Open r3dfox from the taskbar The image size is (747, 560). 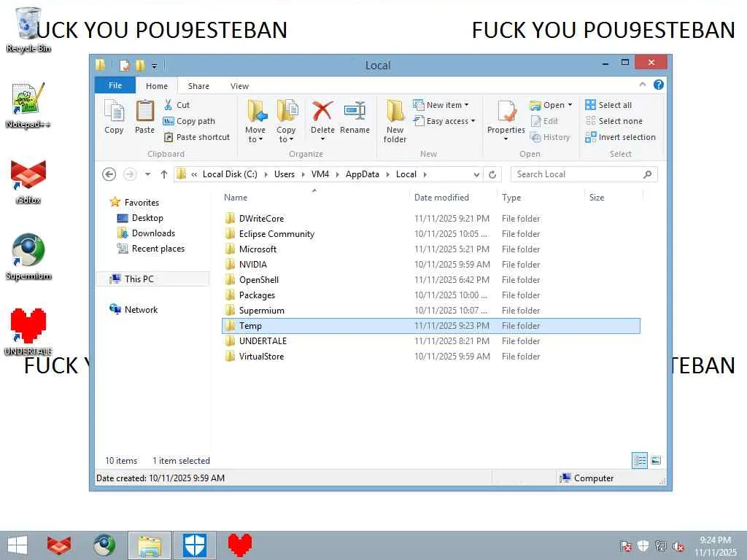tap(59, 545)
